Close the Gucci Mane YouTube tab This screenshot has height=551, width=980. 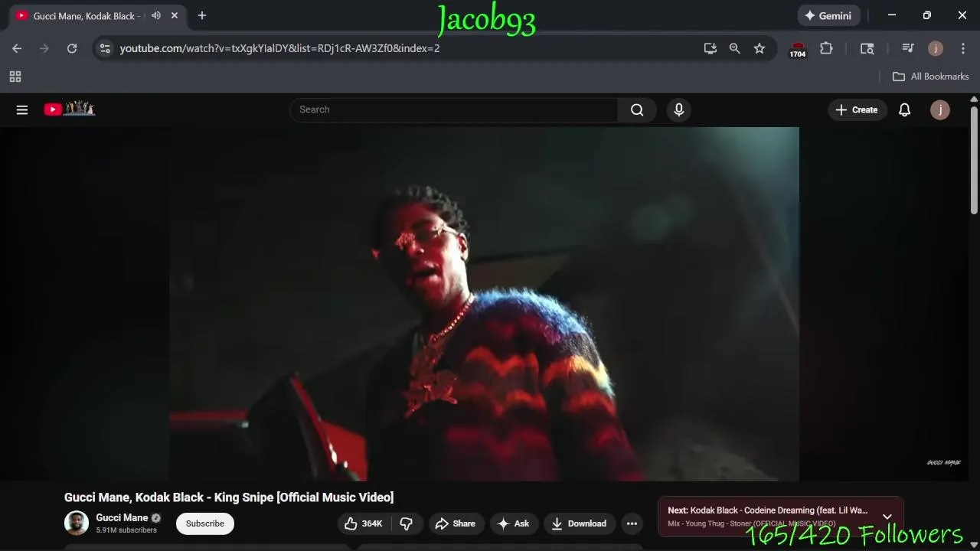175,15
